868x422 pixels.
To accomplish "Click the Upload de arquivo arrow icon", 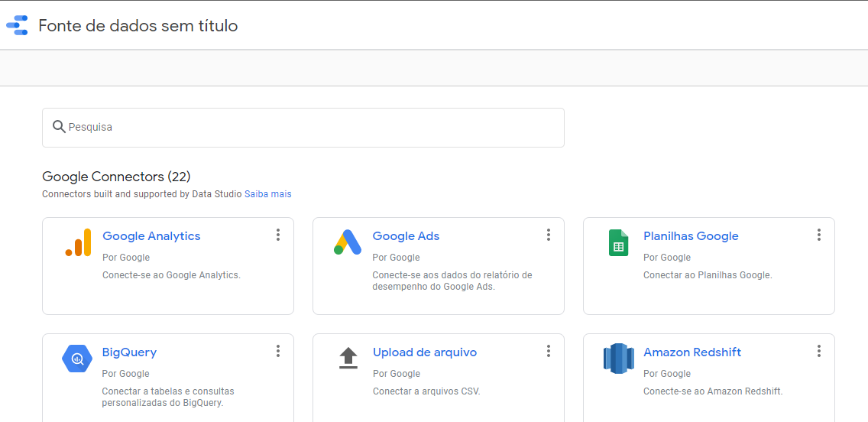I will point(348,358).
